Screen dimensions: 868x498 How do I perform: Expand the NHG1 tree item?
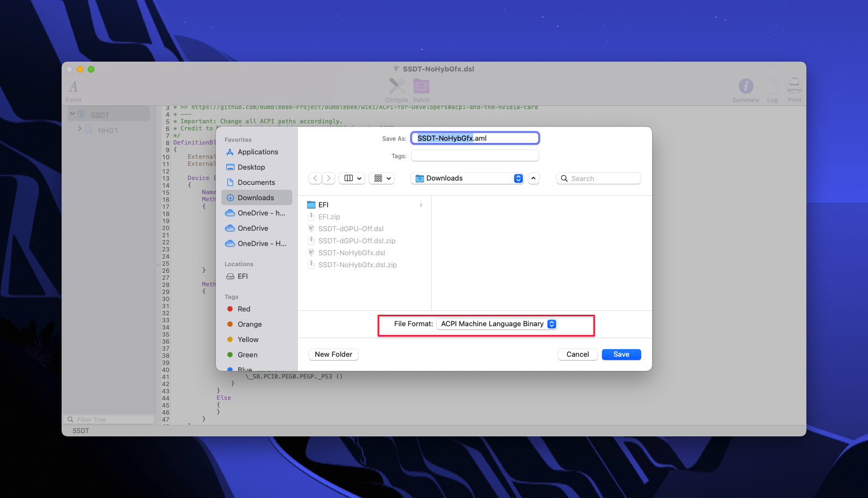pyautogui.click(x=80, y=129)
